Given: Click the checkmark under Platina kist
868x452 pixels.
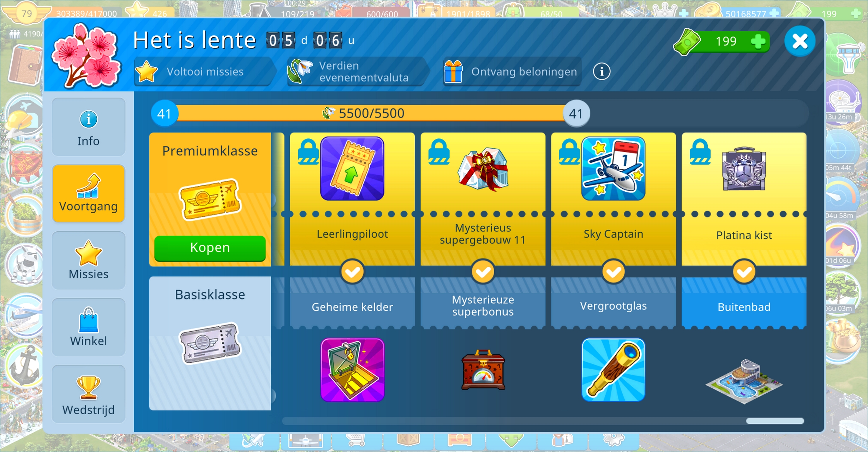Looking at the screenshot, I should (744, 272).
